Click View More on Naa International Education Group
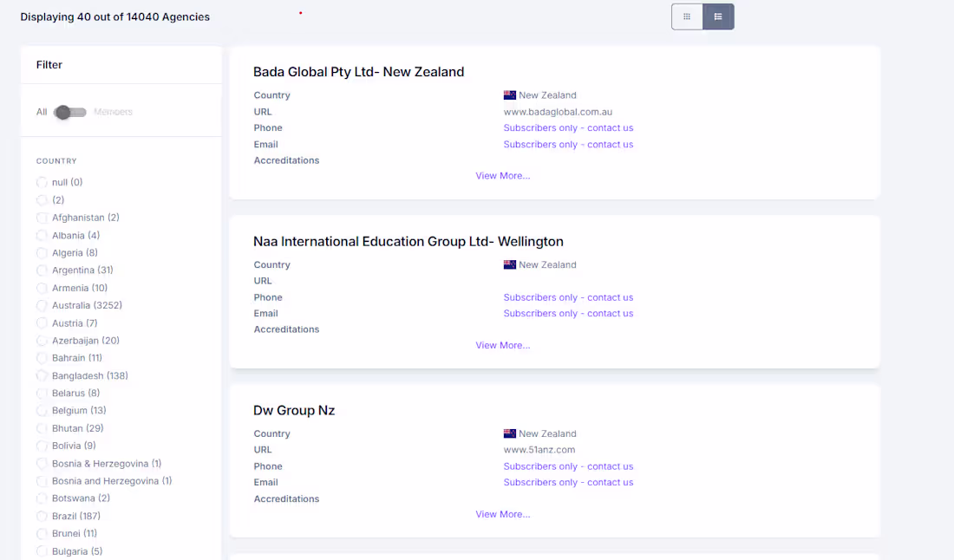 point(503,344)
